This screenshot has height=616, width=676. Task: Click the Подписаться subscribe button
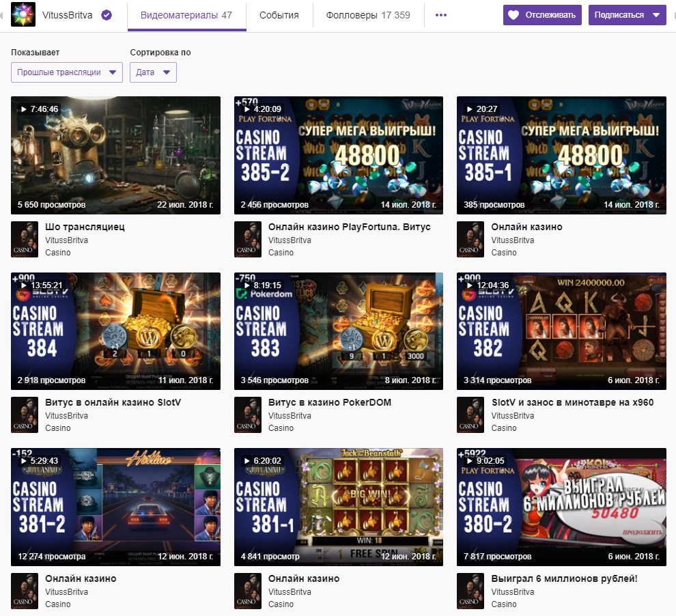tap(628, 15)
